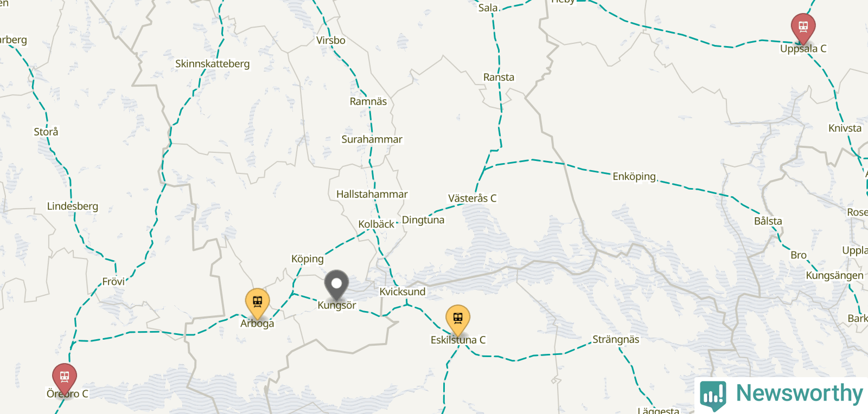
Task: Click the Knivsta place label
Action: click(x=845, y=128)
